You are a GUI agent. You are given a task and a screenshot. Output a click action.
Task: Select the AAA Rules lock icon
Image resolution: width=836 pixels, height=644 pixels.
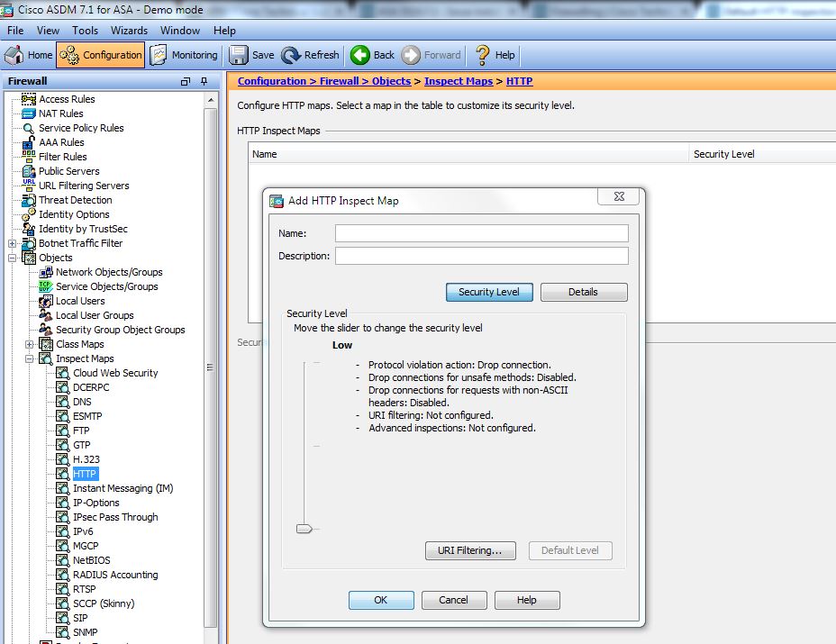click(x=29, y=142)
